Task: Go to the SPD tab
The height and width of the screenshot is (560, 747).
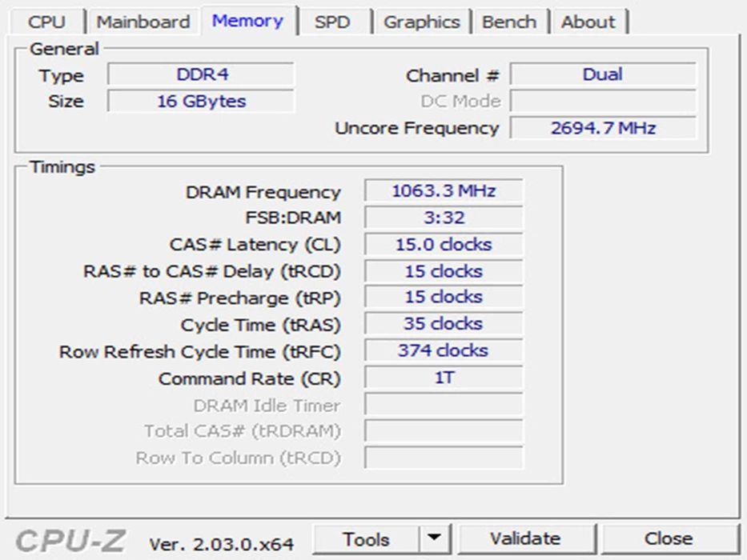Action: (x=332, y=22)
